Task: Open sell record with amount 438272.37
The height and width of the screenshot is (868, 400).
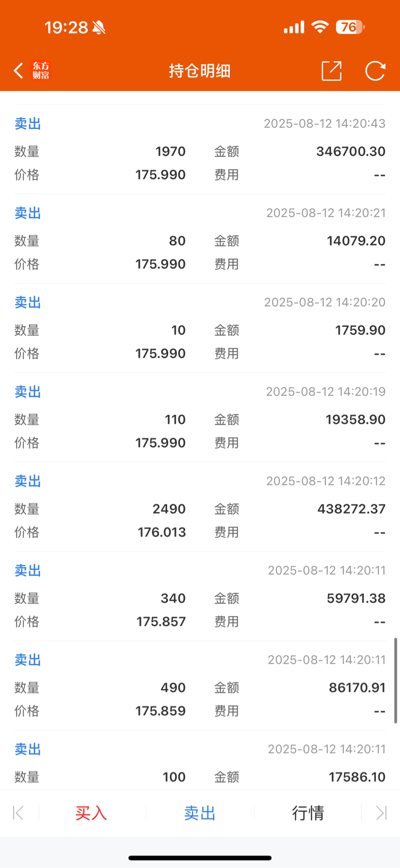Action: click(x=200, y=507)
